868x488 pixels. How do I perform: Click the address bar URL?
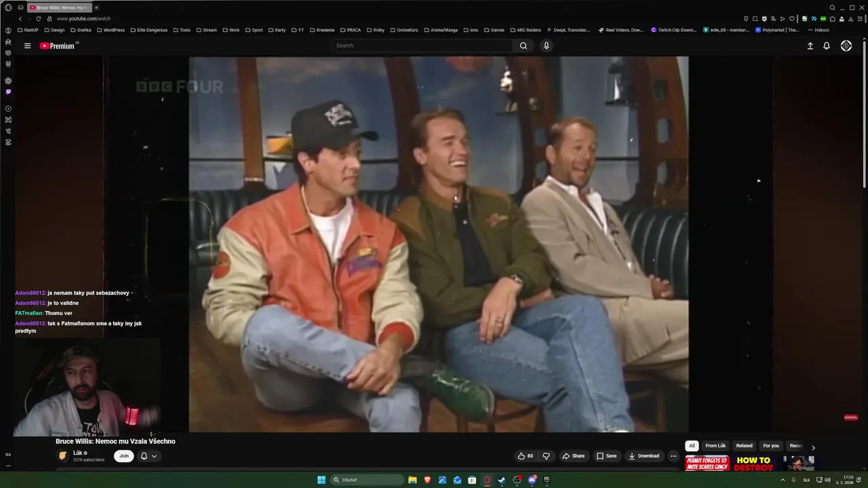point(83,18)
